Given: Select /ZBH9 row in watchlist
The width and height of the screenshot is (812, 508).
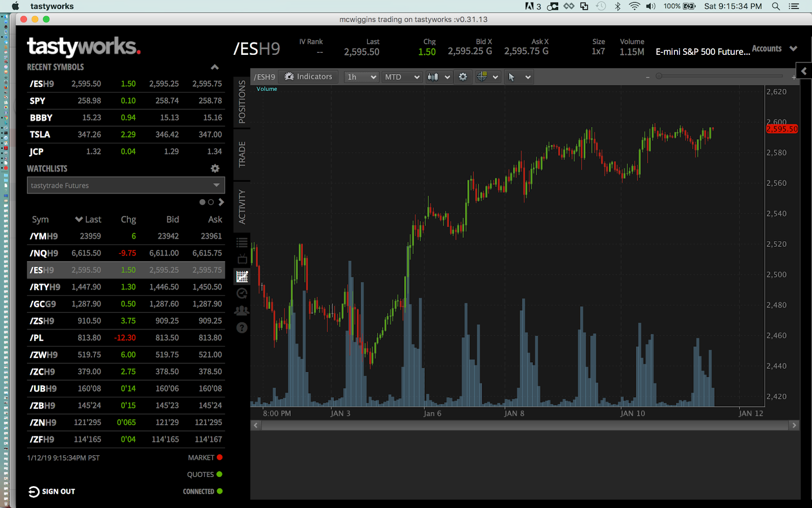Looking at the screenshot, I should pos(126,405).
